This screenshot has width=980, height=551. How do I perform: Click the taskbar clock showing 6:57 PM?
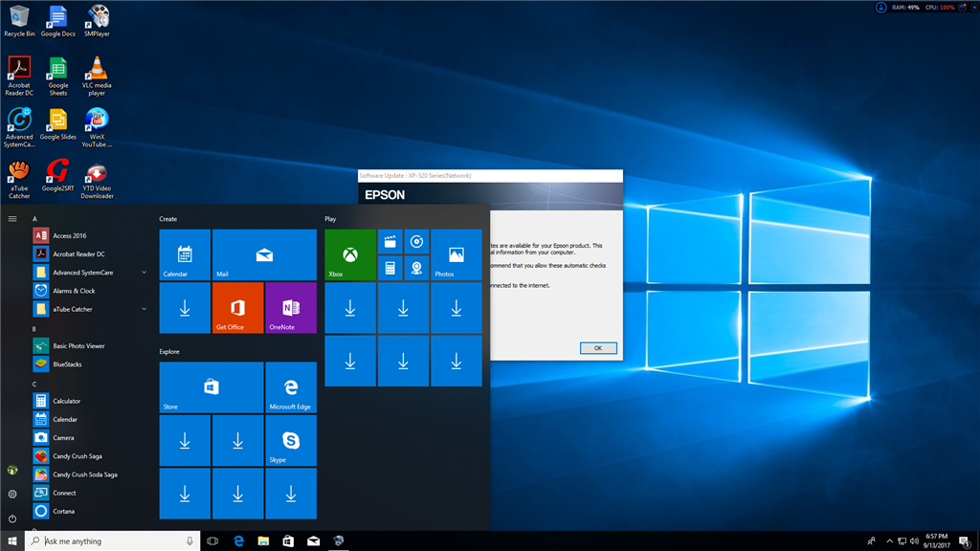936,541
